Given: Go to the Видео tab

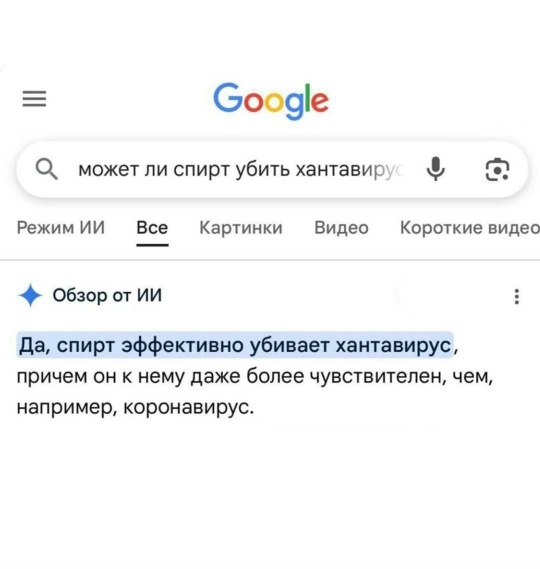Looking at the screenshot, I should (341, 228).
